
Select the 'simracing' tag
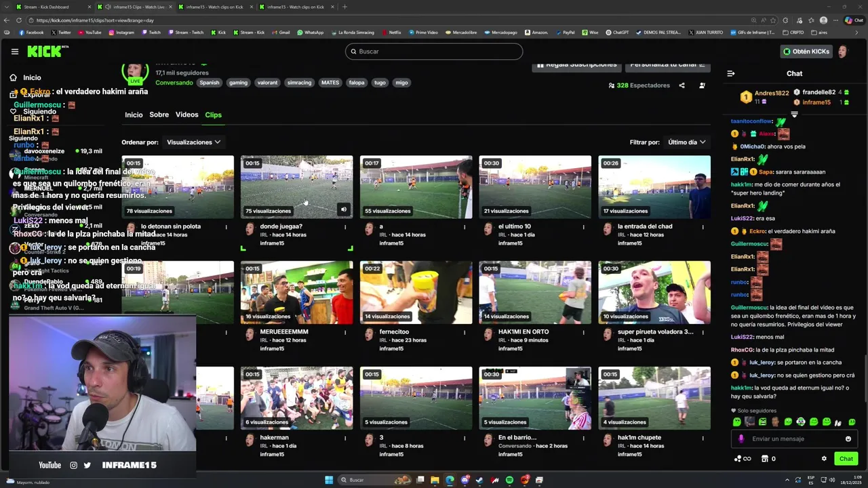tap(299, 83)
